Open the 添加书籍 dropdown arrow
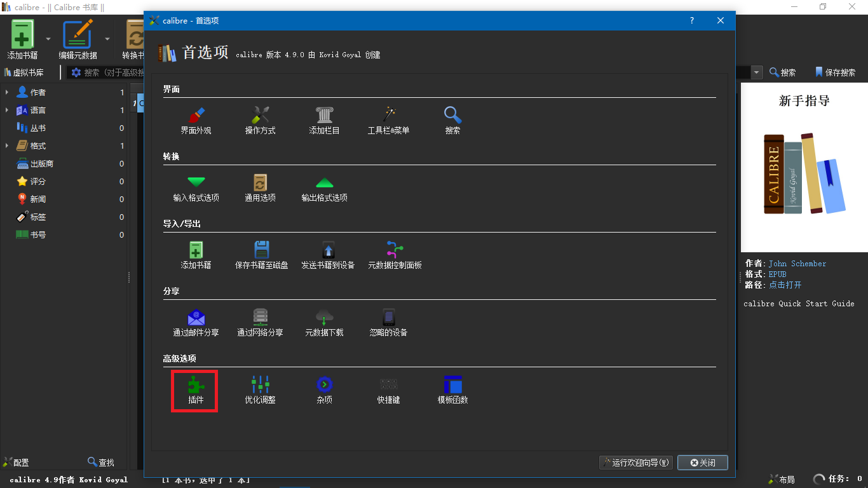Viewport: 868px width, 488px height. click(48, 39)
